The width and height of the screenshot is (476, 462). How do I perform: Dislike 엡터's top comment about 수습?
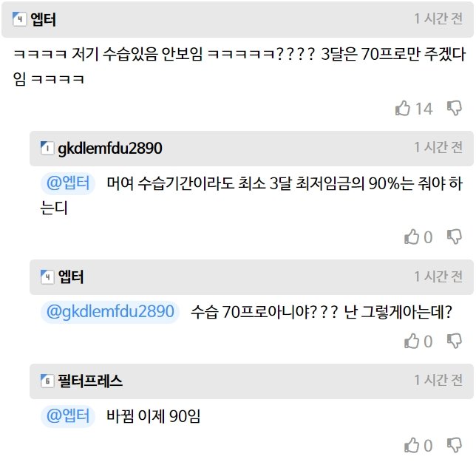[x=455, y=109]
